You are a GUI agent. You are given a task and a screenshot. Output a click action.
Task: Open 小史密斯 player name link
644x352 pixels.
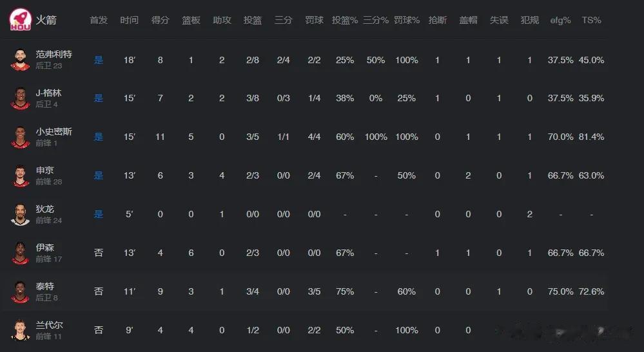pos(54,132)
